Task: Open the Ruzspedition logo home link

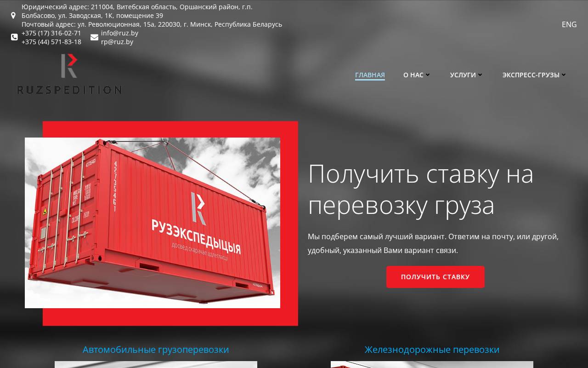Action: pos(69,74)
